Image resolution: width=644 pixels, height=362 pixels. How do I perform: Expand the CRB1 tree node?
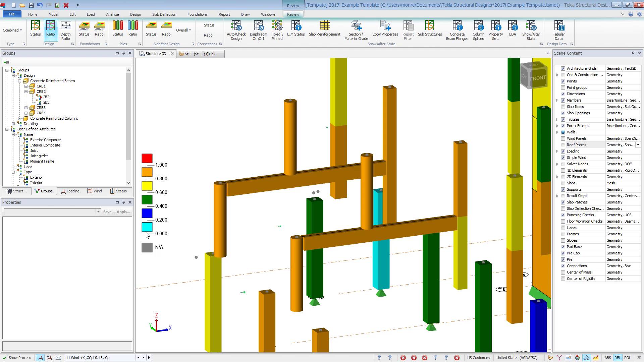pyautogui.click(x=26, y=86)
